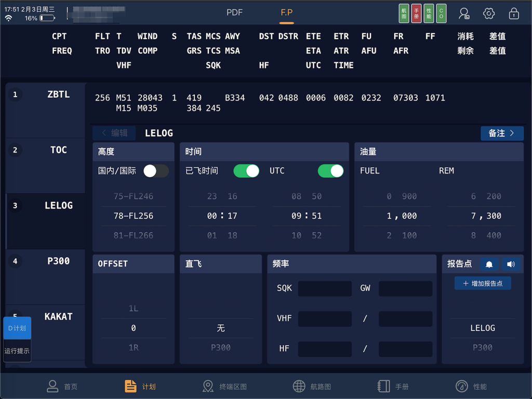Expand the 备注 remarks panel

[502, 133]
